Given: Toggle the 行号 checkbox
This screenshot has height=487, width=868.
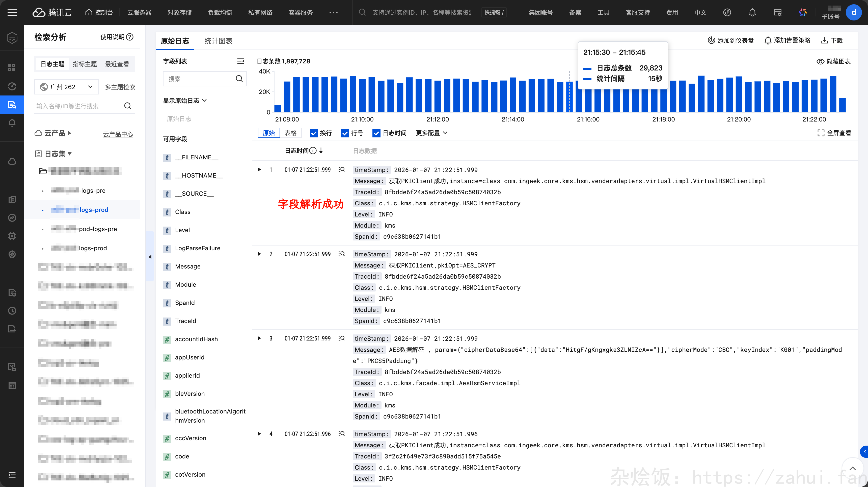Looking at the screenshot, I should point(345,133).
